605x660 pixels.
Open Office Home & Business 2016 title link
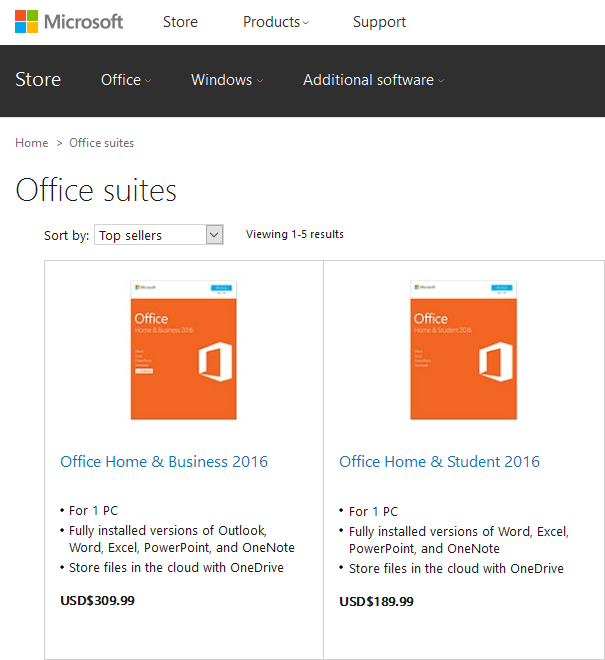tap(164, 461)
